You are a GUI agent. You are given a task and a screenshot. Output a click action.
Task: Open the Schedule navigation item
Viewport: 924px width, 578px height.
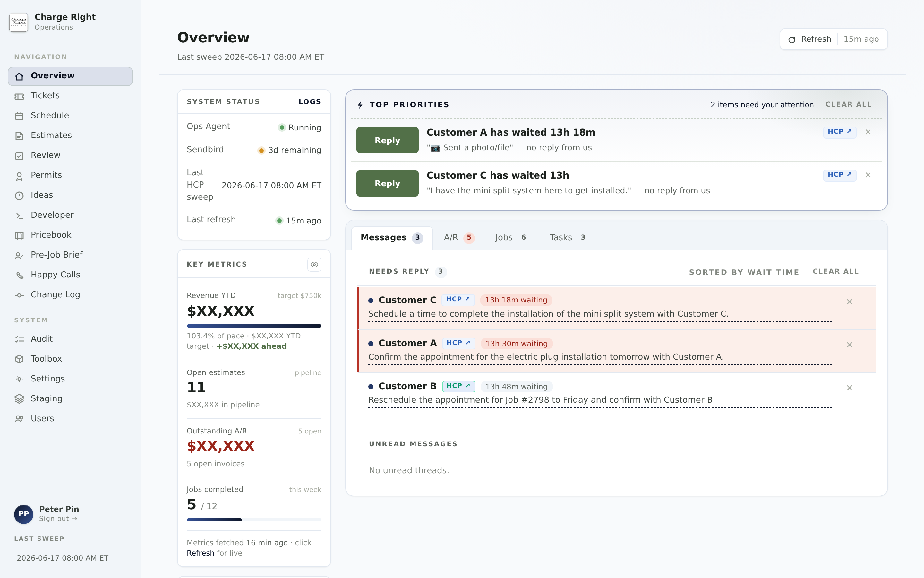coord(70,116)
